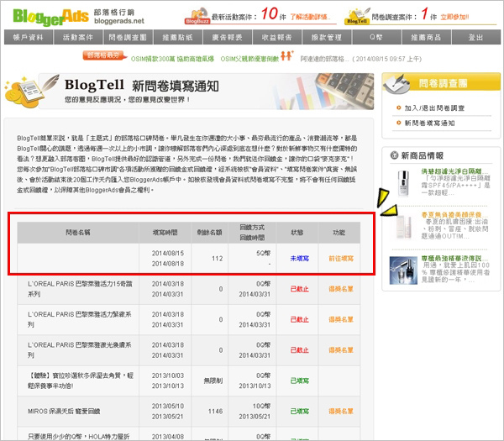Open the 推薦貼紙 menu
This screenshot has height=441, width=504.
pyautogui.click(x=178, y=37)
